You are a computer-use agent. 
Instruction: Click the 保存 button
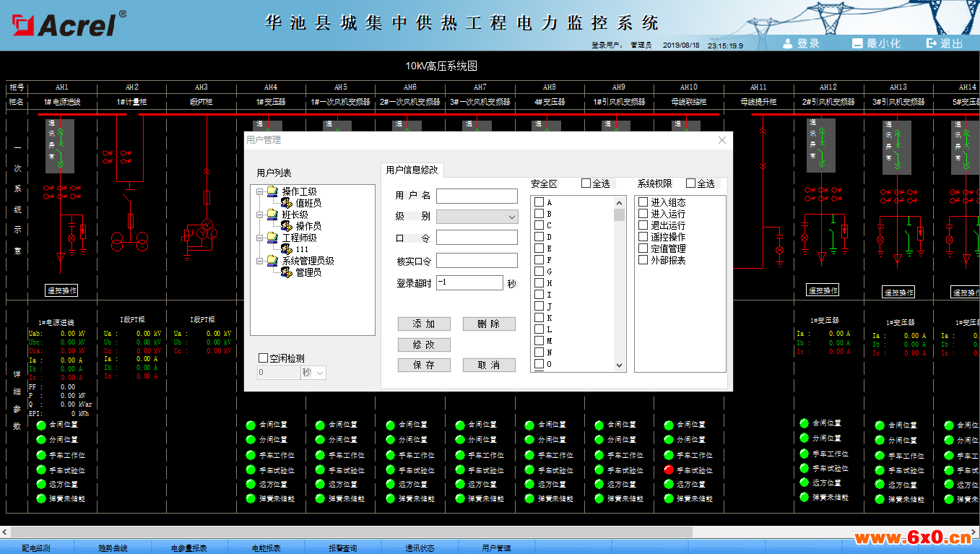[424, 365]
